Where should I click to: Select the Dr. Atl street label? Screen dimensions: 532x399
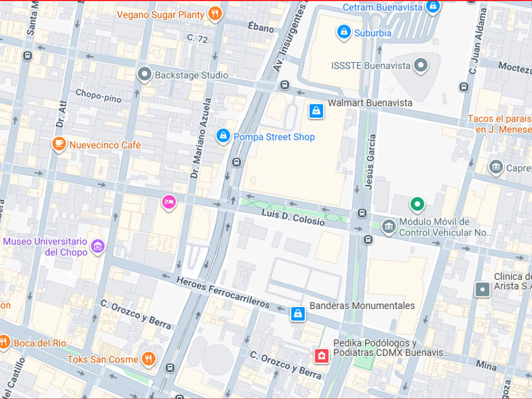coord(61,115)
